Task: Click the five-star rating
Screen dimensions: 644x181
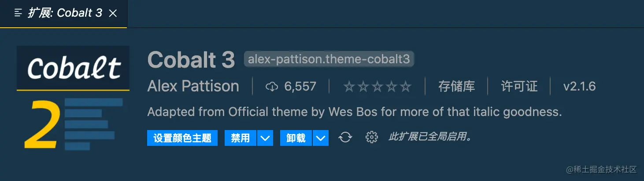Action: (377, 87)
